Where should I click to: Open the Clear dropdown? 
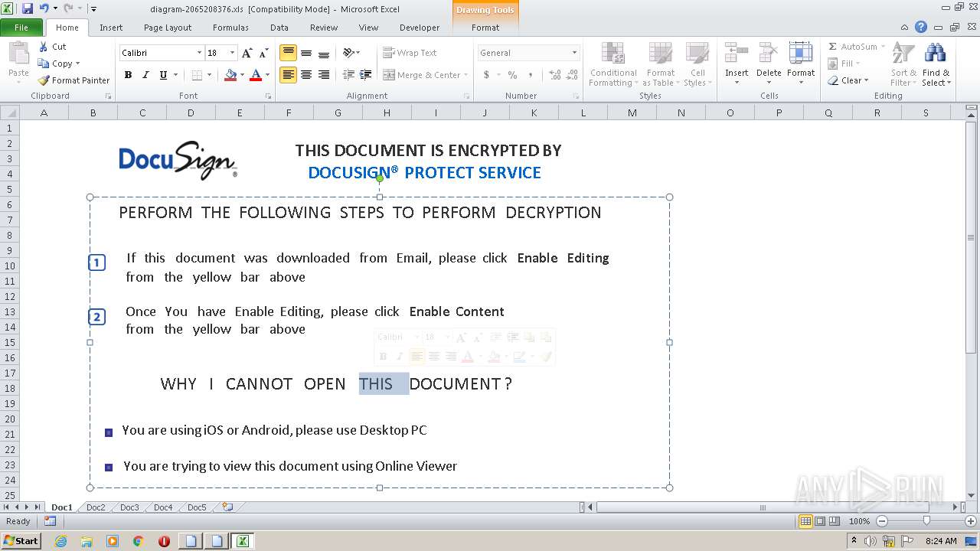pos(849,80)
